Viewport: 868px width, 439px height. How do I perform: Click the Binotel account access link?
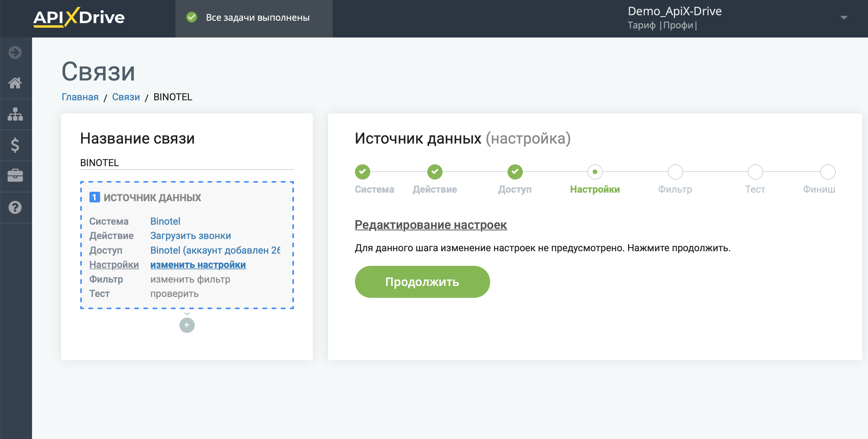215,250
